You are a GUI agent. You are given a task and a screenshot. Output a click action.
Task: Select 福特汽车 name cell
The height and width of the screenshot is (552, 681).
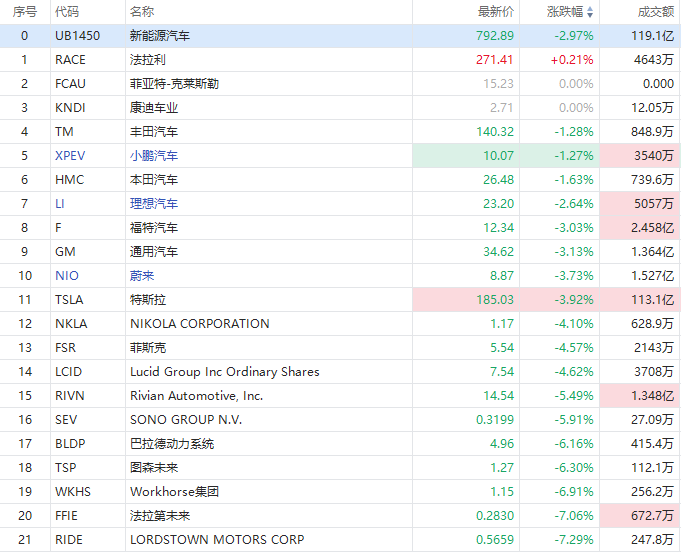pos(154,228)
